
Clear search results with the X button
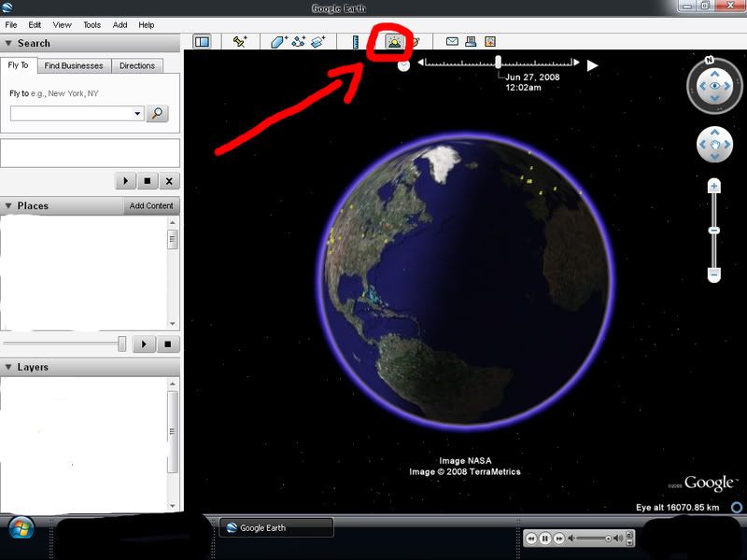[169, 181]
